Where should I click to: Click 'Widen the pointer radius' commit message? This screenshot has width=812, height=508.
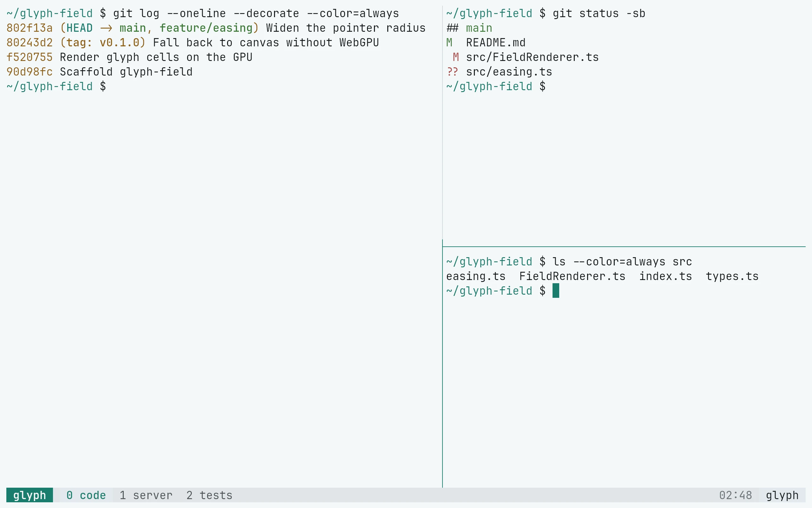pyautogui.click(x=346, y=28)
